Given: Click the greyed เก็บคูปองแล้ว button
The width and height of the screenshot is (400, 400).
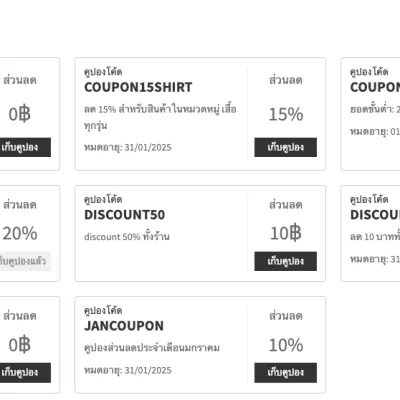Looking at the screenshot, I should [23, 261].
